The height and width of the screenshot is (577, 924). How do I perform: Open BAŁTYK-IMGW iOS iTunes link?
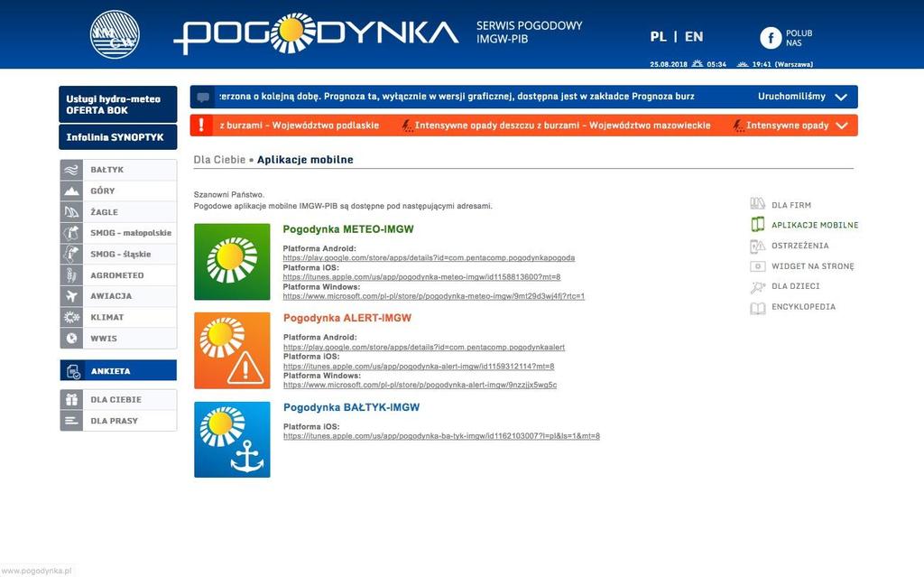[441, 436]
